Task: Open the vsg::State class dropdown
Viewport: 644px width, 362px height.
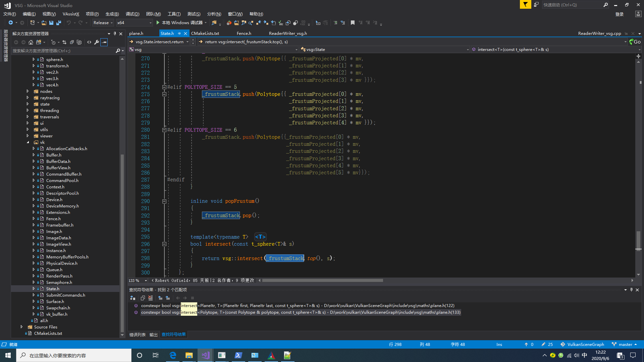Action: tap(385, 50)
